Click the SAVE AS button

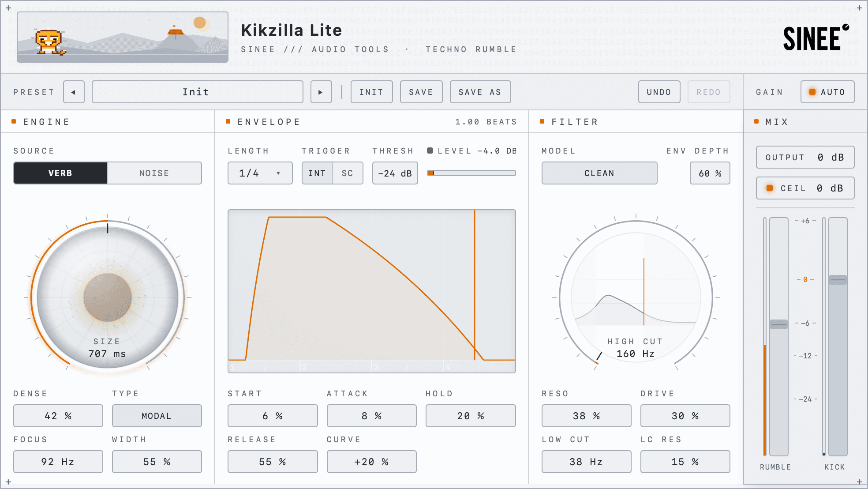point(480,92)
